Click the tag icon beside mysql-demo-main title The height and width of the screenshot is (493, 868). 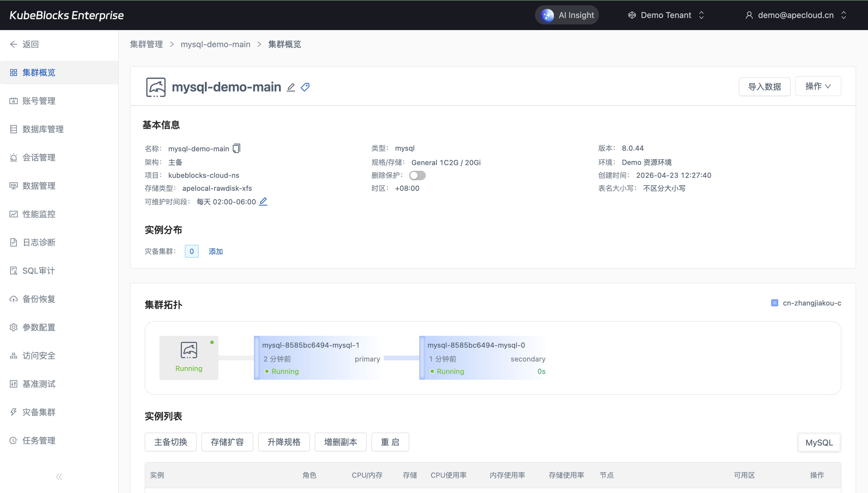[x=305, y=87]
